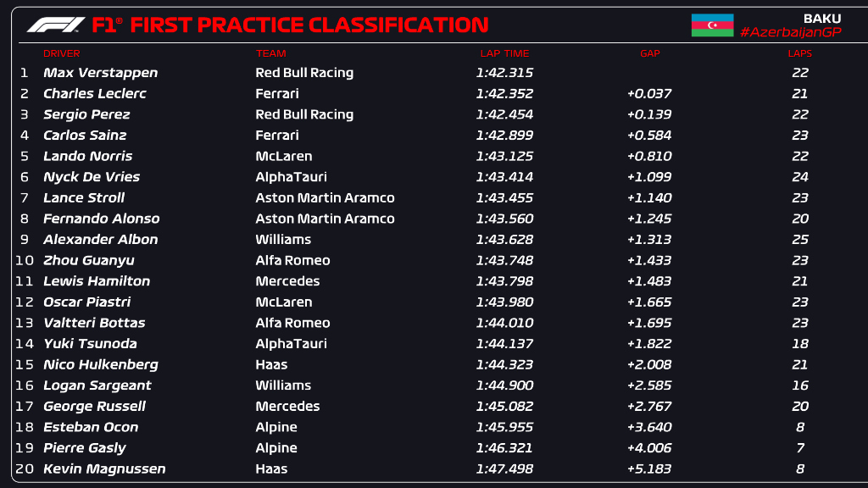
Task: Select the TEAM column header
Action: click(x=271, y=53)
